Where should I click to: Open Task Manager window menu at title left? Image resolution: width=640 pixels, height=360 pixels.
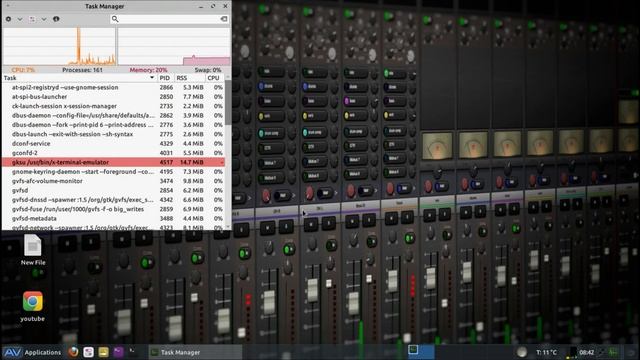pyautogui.click(x=8, y=6)
